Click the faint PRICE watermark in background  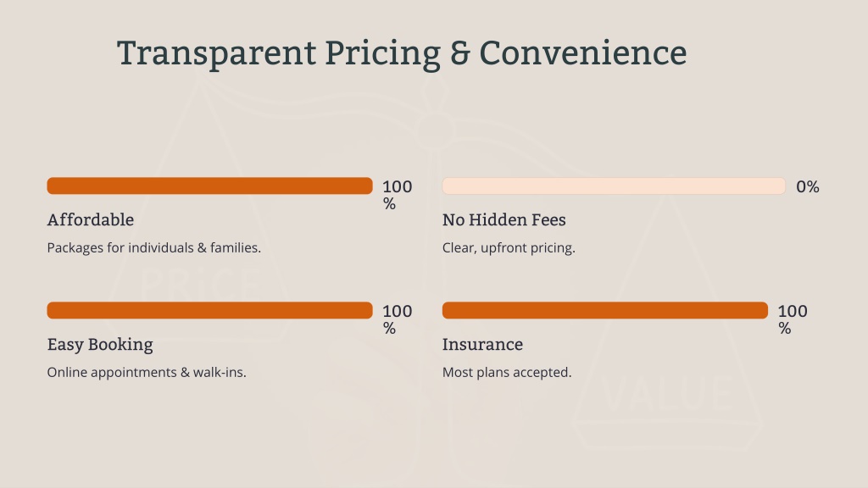pos(200,286)
